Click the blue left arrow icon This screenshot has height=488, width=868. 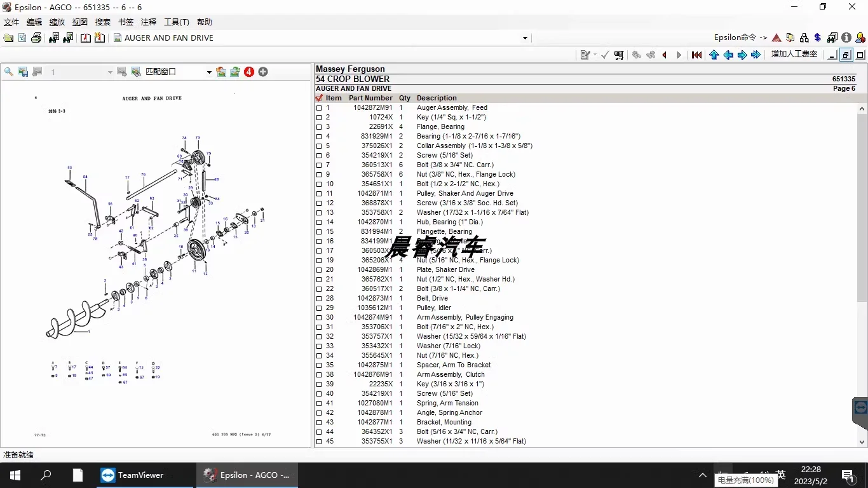pyautogui.click(x=728, y=55)
